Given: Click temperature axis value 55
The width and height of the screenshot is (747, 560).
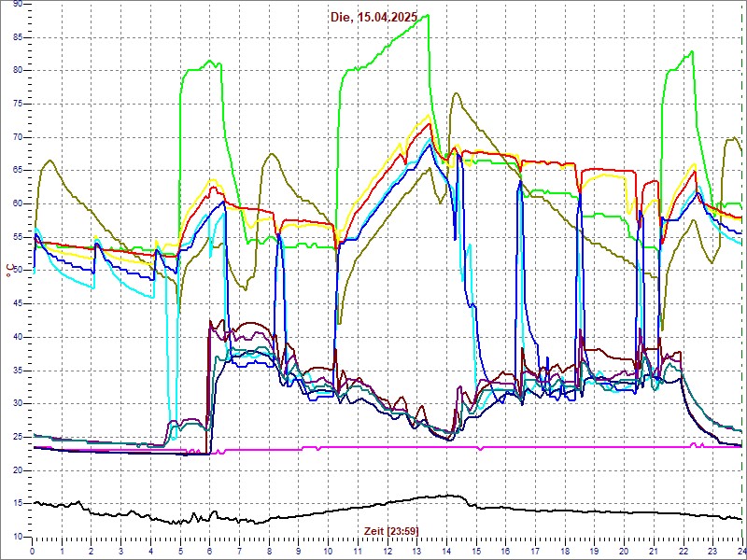Looking at the screenshot, I should (18, 237).
